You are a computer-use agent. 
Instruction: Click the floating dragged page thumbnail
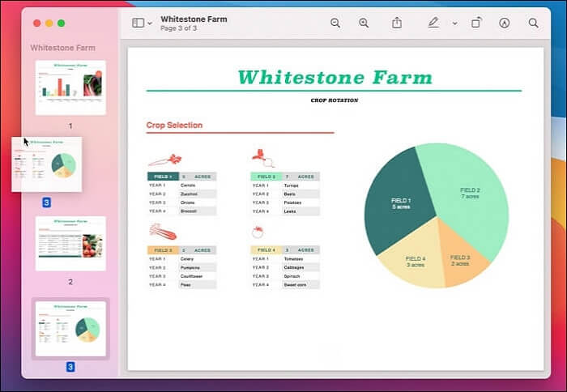(47, 164)
